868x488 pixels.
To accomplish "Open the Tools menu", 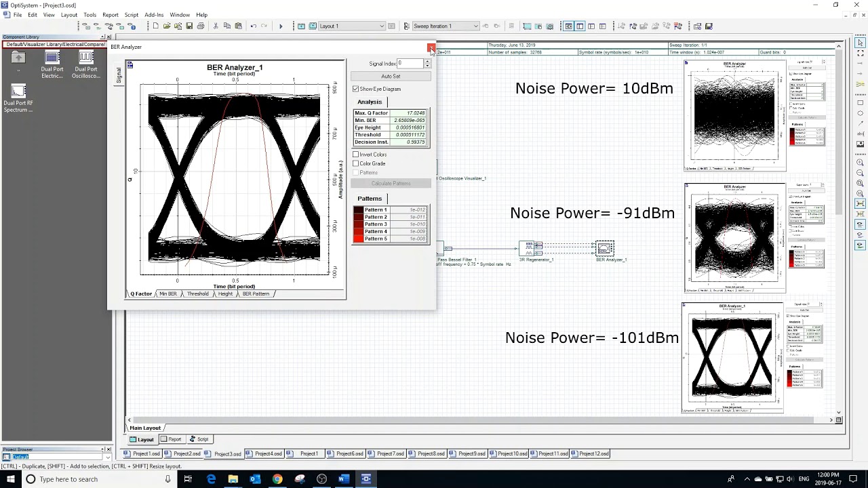I will (x=90, y=15).
